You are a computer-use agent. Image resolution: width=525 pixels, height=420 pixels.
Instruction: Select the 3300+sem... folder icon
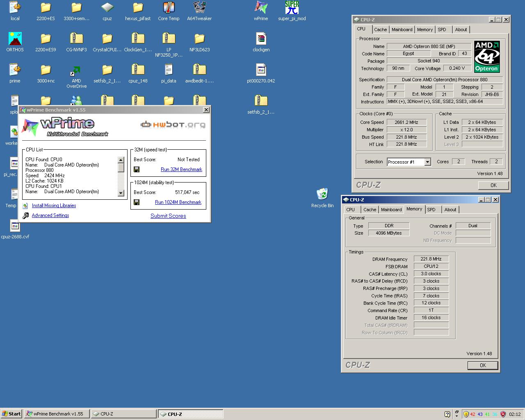pos(76,11)
